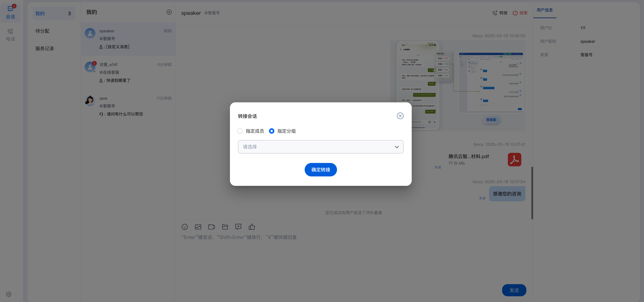
Task: Select the 指定分组 radio option
Action: 272,131
